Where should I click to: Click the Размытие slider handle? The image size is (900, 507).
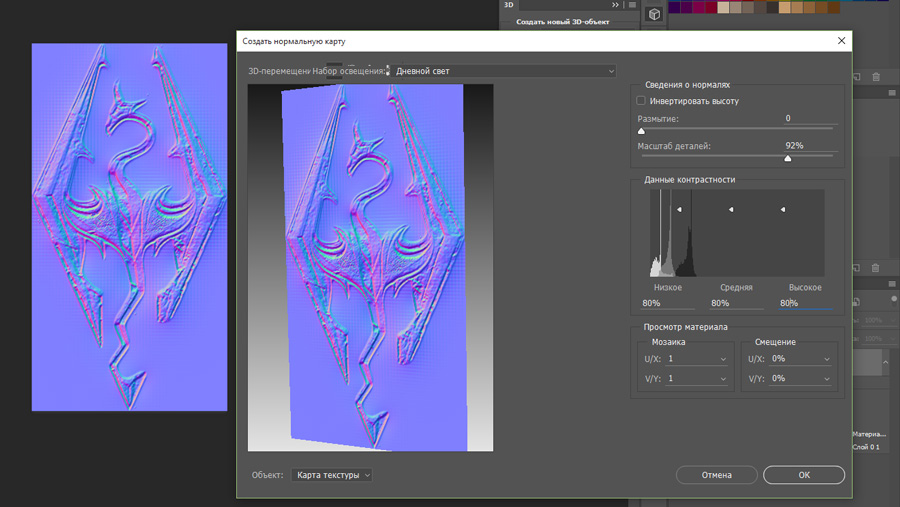(641, 131)
